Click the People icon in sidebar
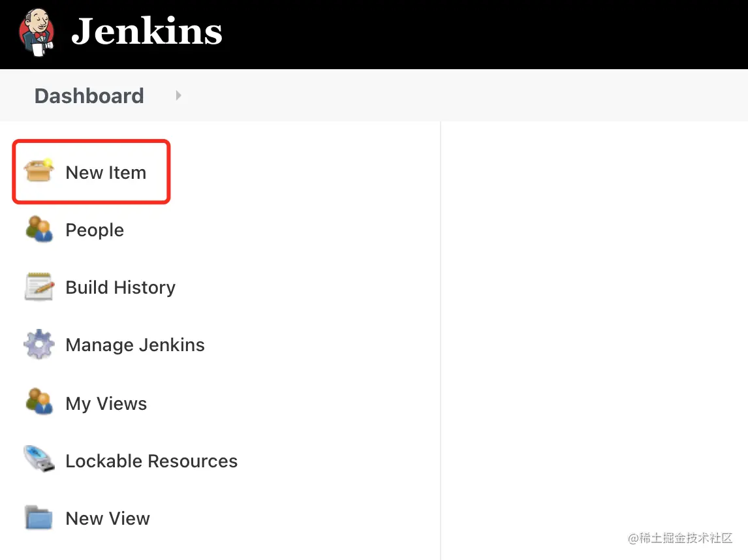 point(39,230)
